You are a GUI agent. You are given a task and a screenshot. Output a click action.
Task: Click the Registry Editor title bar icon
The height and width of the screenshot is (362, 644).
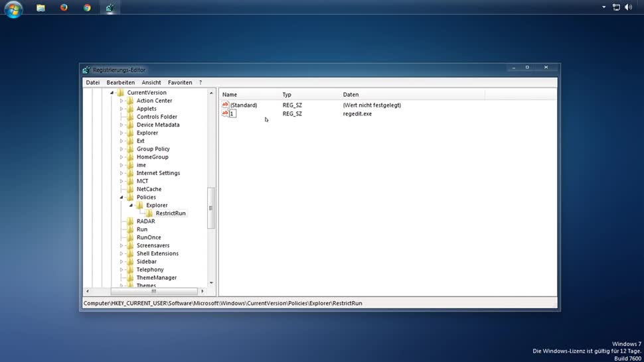[x=86, y=70]
